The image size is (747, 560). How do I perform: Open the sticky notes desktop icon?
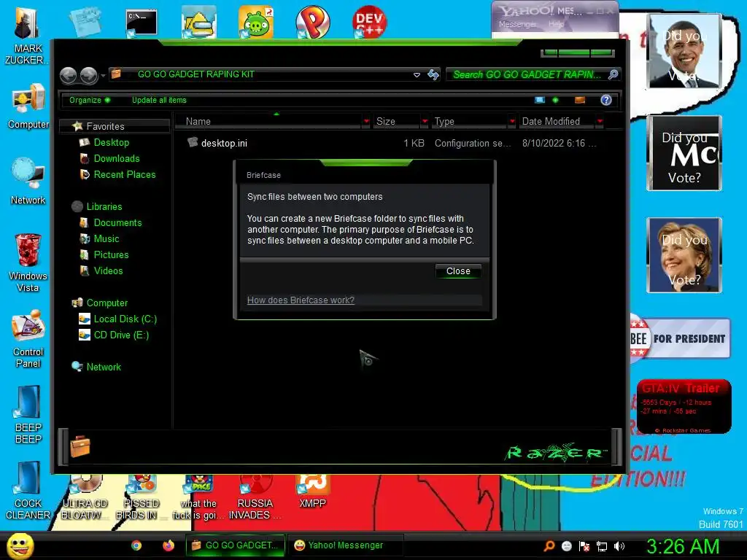pos(85,22)
